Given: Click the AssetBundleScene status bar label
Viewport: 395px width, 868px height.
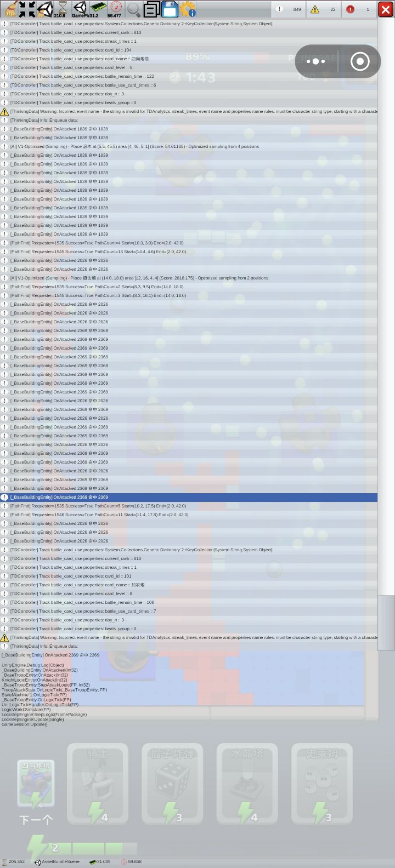Looking at the screenshot, I should click(57, 862).
